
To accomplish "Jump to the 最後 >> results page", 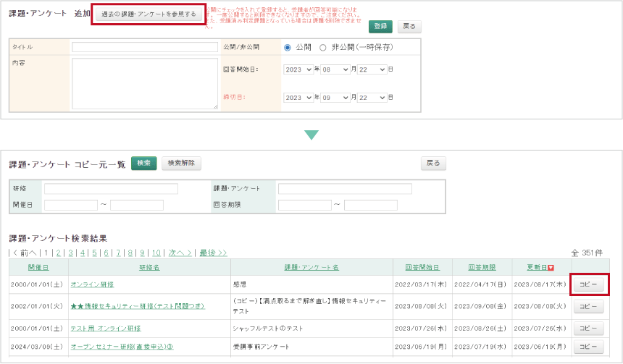I will (213, 253).
